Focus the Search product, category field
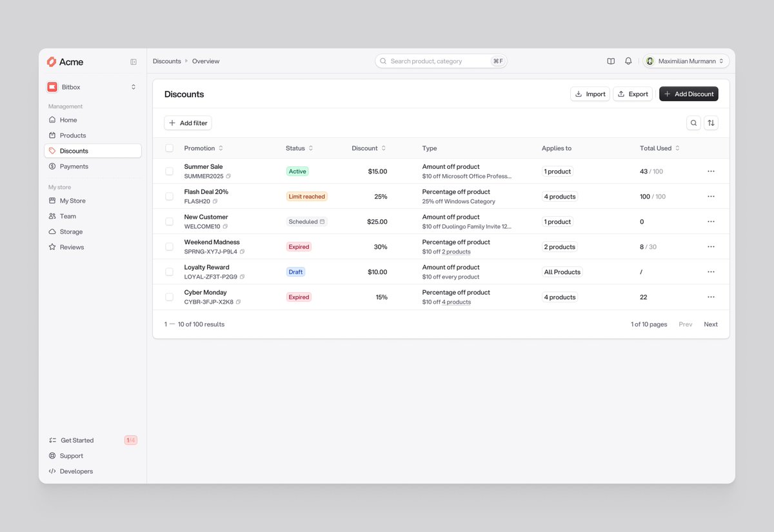Image resolution: width=774 pixels, height=532 pixels. (x=441, y=61)
